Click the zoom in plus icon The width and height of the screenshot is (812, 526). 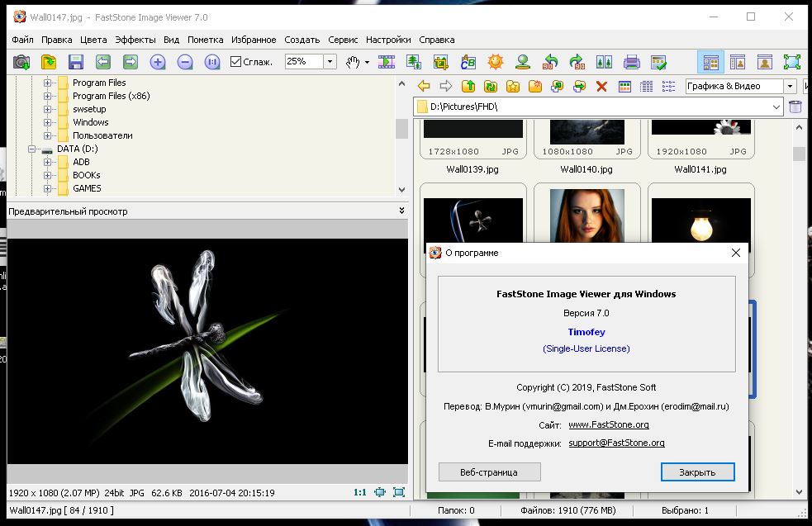click(158, 62)
